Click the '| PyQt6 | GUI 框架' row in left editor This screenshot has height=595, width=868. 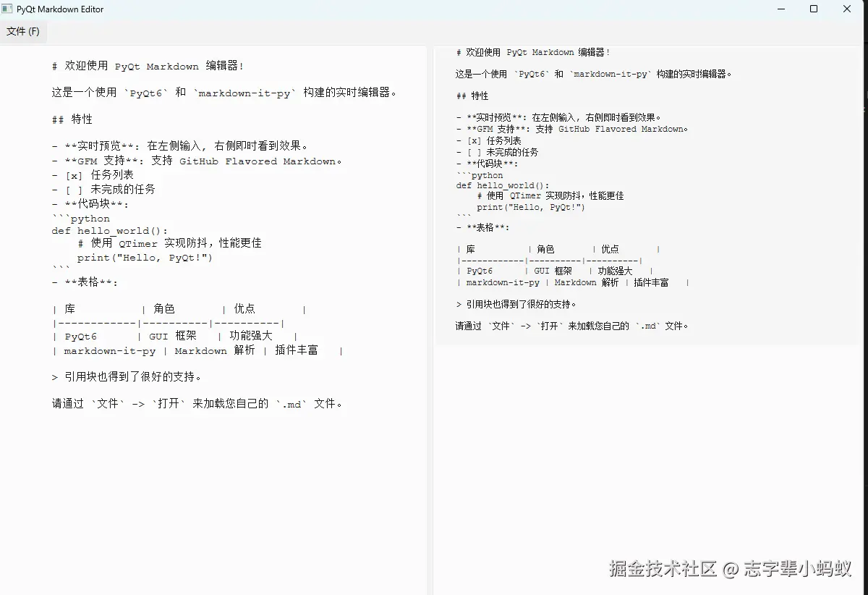[x=175, y=337]
